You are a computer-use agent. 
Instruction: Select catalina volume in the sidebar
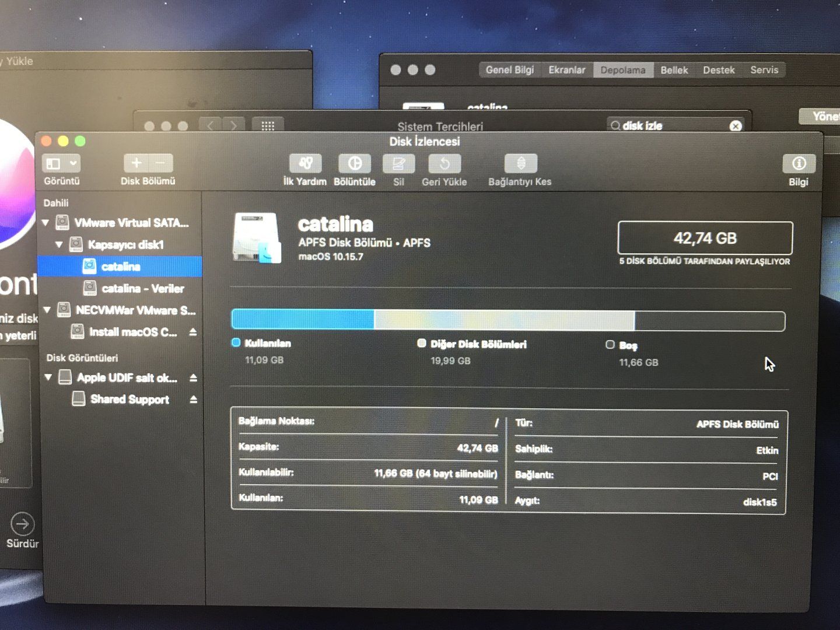[x=120, y=267]
